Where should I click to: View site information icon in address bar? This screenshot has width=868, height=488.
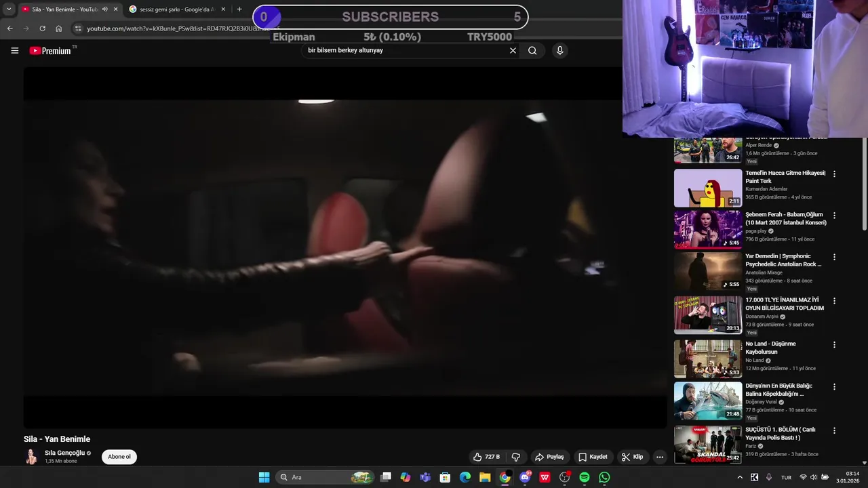(x=78, y=28)
